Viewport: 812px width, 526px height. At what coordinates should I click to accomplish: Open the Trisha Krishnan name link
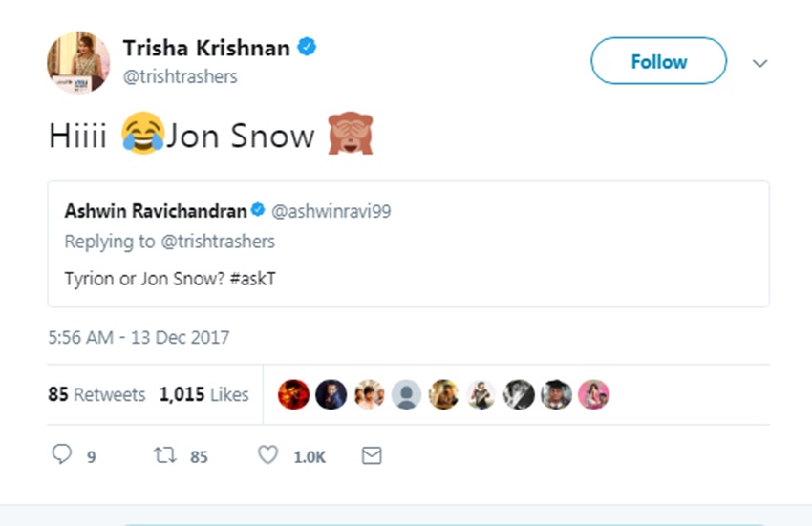coord(206,48)
